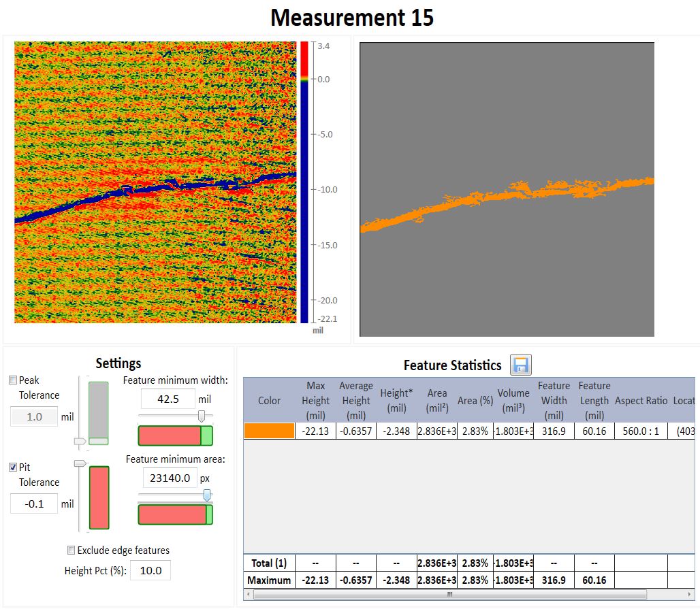Uncheck the Pit Tolerance checkbox
700x609 pixels.
coord(13,467)
